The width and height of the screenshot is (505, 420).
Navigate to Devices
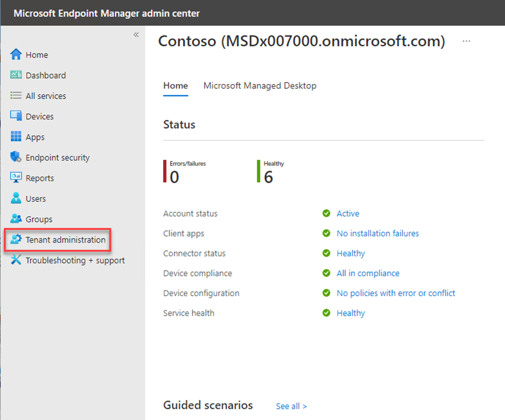(40, 117)
